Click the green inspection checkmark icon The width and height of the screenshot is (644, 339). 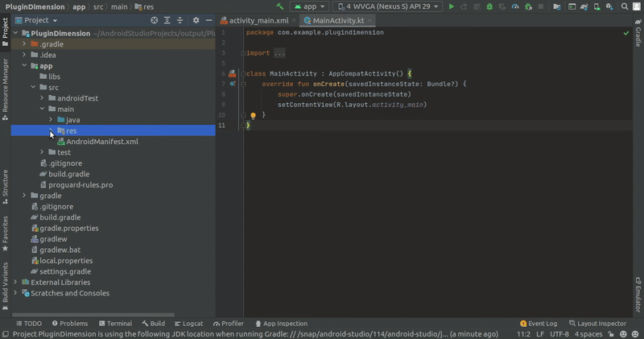pos(626,33)
